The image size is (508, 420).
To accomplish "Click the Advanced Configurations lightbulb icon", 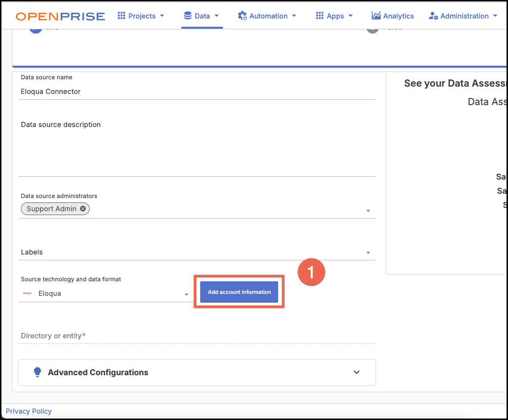I will pos(38,372).
